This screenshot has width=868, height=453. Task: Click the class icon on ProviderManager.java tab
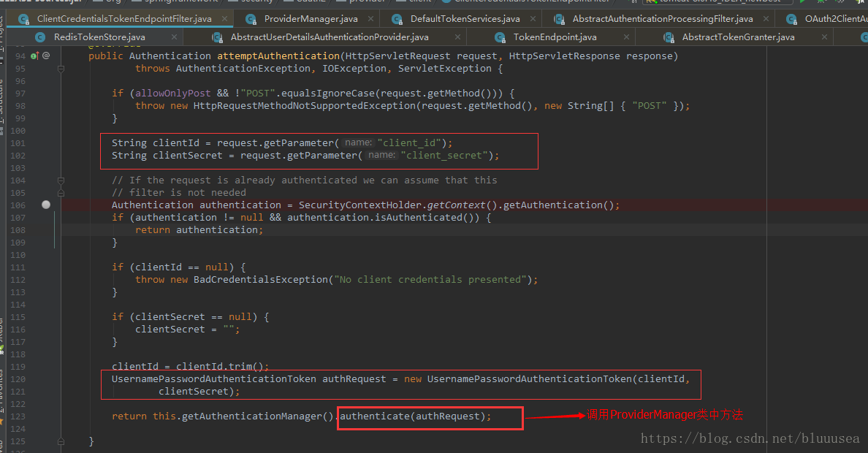(x=251, y=19)
